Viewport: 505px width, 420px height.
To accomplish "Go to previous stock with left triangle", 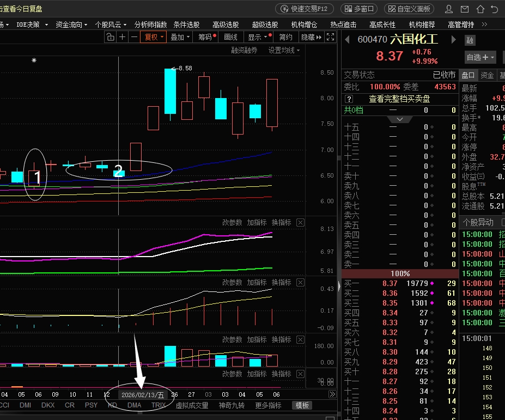I will click(x=347, y=40).
